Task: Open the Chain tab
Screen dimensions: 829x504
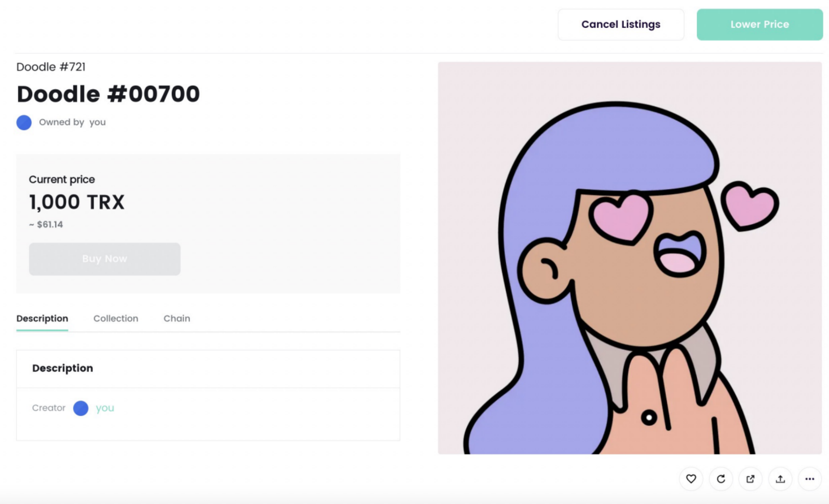Action: [177, 318]
